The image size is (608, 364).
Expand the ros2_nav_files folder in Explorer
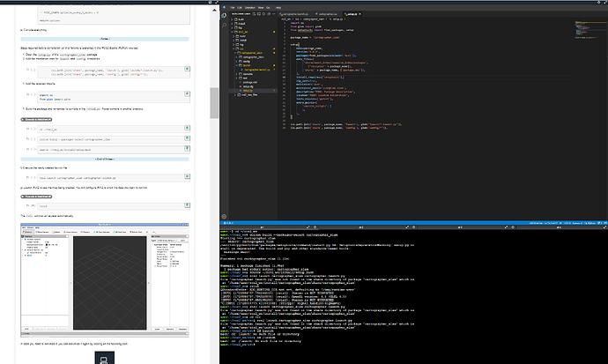tap(254, 95)
